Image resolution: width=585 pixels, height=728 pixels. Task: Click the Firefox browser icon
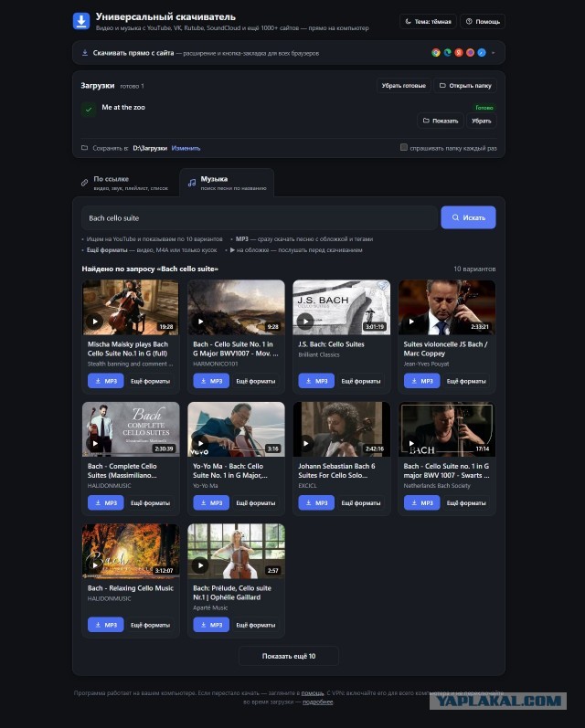pos(470,52)
